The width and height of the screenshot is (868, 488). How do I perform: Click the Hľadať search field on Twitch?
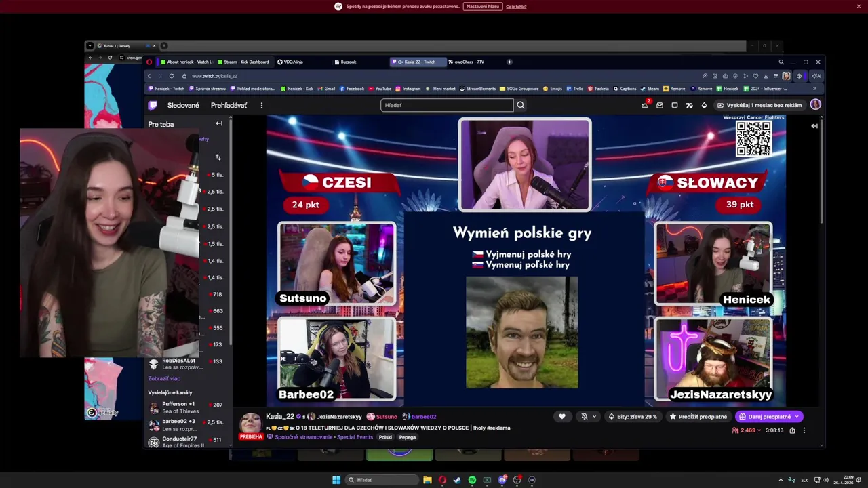coord(447,105)
